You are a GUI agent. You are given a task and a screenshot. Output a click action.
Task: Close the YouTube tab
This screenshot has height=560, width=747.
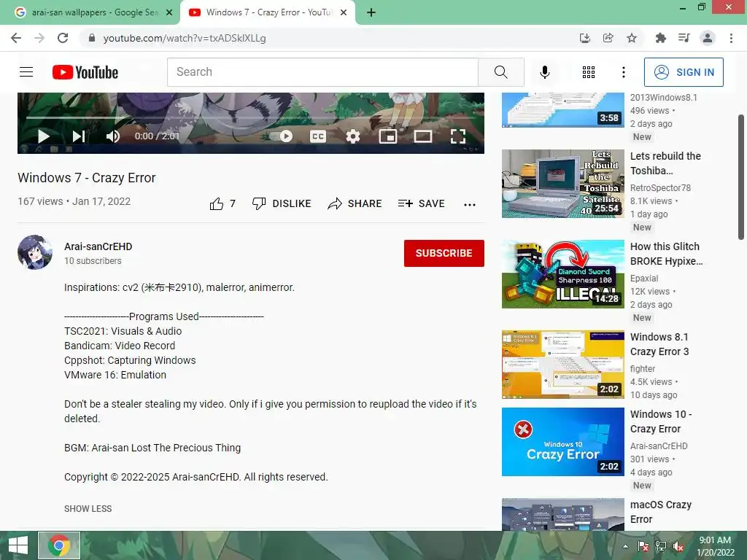[x=344, y=12]
